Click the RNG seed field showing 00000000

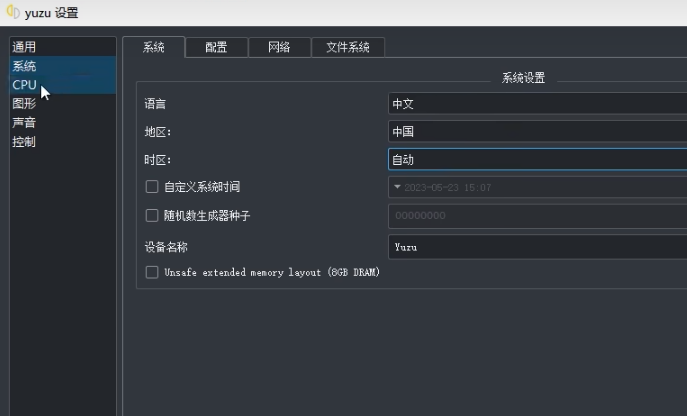click(x=537, y=215)
